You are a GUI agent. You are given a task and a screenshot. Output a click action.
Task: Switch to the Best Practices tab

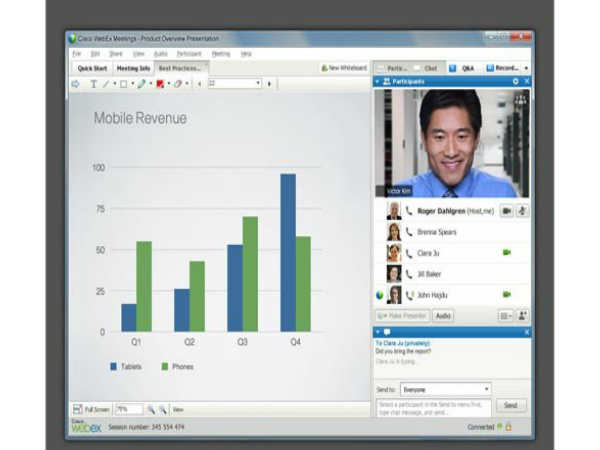click(x=181, y=68)
